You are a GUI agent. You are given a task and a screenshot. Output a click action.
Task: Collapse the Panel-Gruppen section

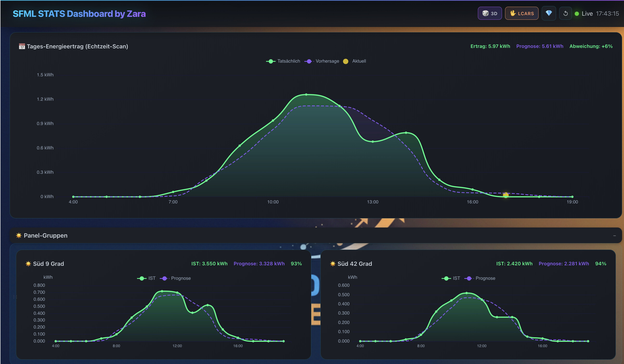pos(614,236)
